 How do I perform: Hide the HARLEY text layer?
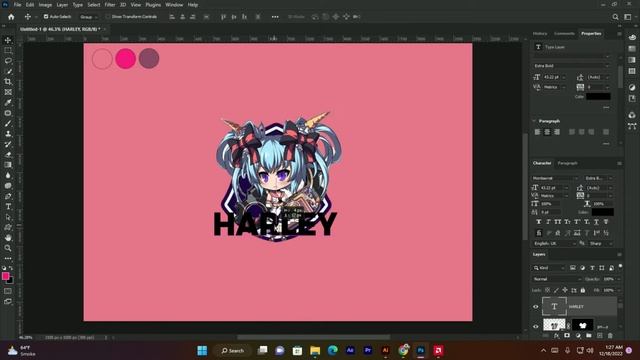point(536,307)
